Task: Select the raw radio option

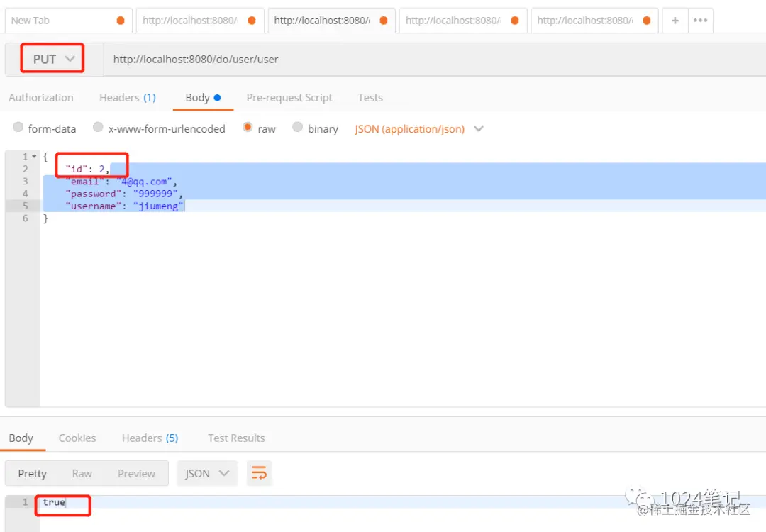Action: (248, 127)
